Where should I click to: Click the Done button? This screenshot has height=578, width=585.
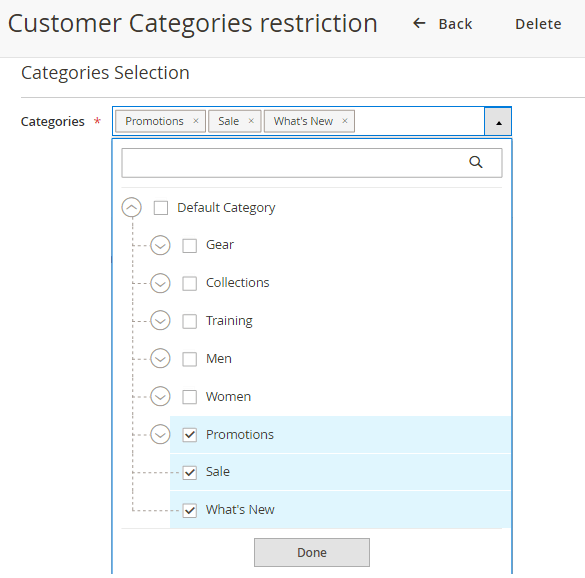[312, 552]
